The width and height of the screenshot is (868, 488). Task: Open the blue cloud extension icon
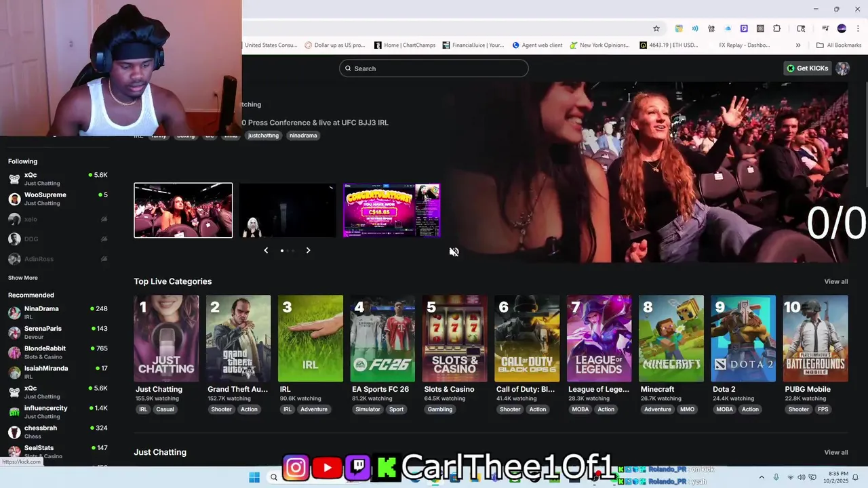pyautogui.click(x=728, y=28)
